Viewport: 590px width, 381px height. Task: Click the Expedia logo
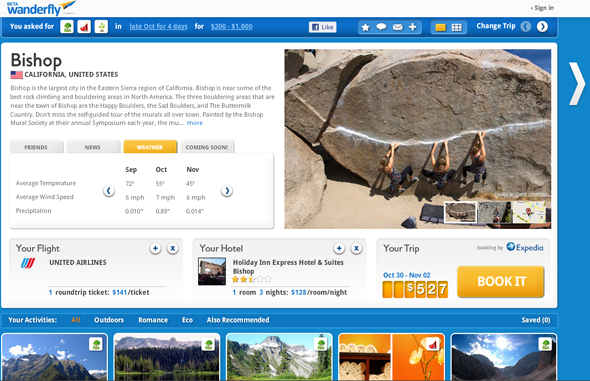pyautogui.click(x=525, y=247)
